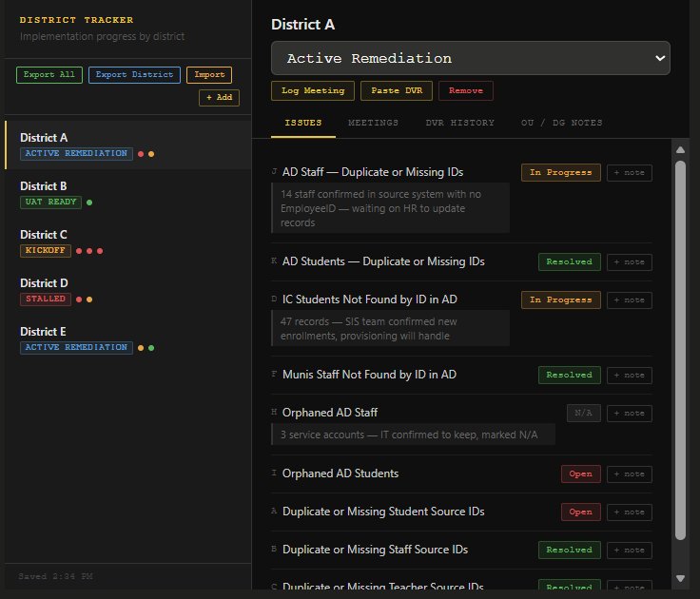Click the KICKOFF badge for District C

pos(45,250)
